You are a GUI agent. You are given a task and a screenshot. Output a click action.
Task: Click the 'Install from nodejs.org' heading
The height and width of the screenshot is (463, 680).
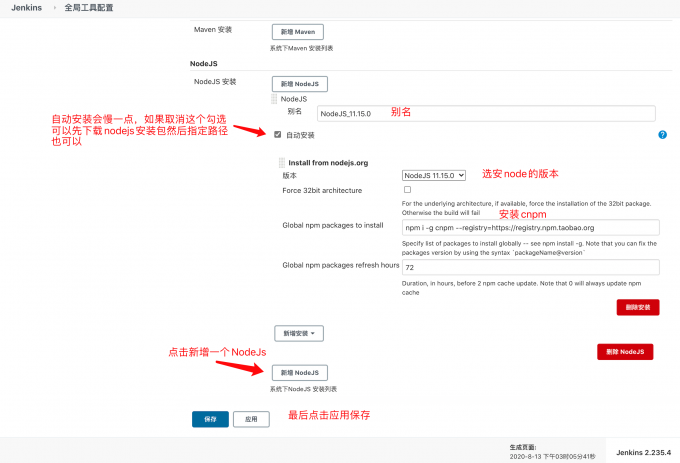point(328,163)
